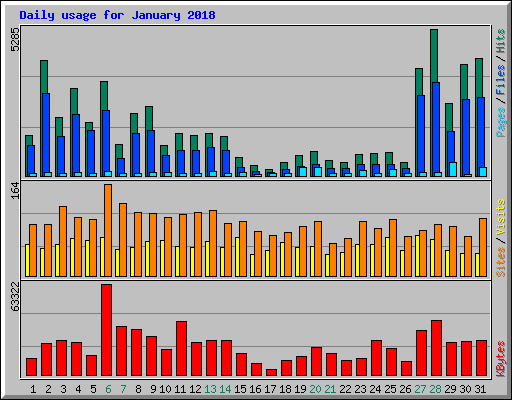Click the green day 20 axis label
This screenshot has height=400, width=512.
[x=315, y=389]
